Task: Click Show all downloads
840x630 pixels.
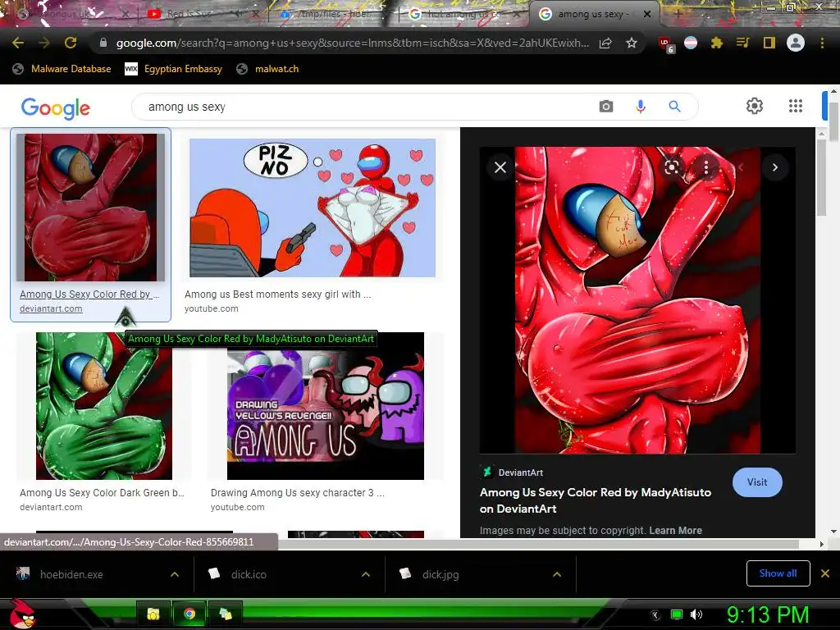Action: click(778, 573)
